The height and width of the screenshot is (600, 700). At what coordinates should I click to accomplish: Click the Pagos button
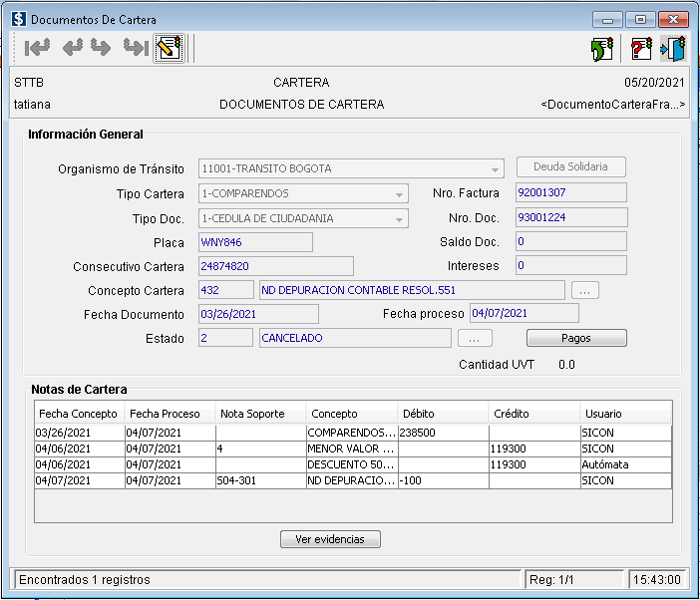576,338
